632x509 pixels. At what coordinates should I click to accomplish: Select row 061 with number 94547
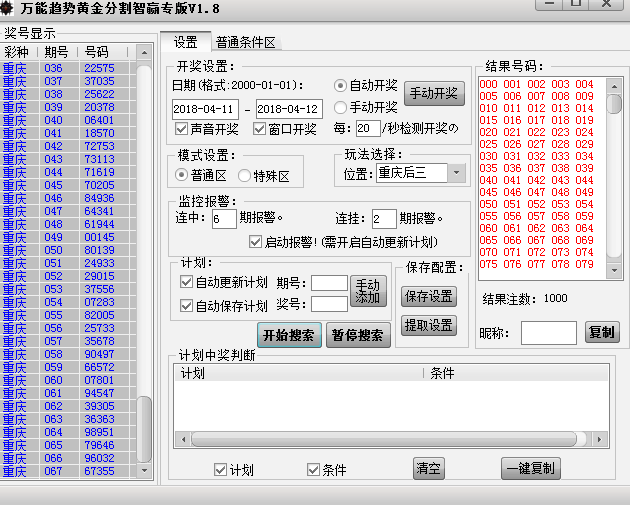pos(66,393)
